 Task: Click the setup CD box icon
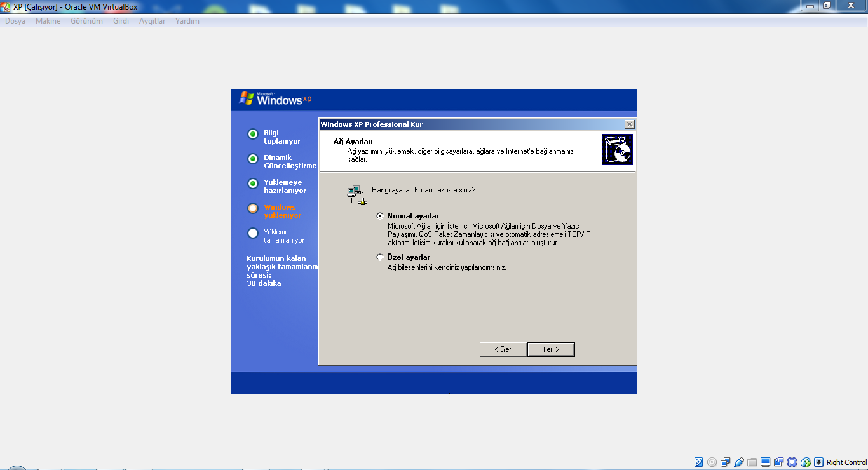(617, 149)
